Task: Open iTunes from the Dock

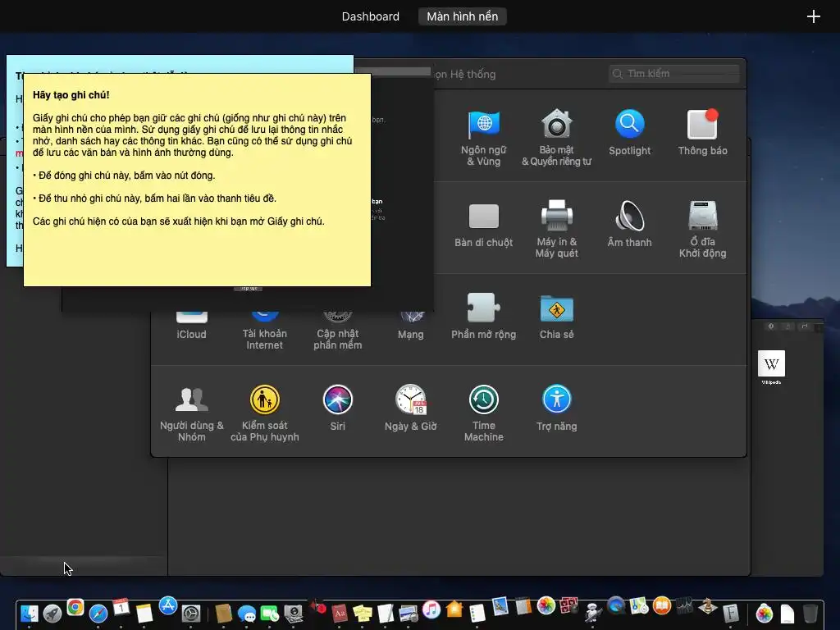Action: pyautogui.click(x=431, y=609)
